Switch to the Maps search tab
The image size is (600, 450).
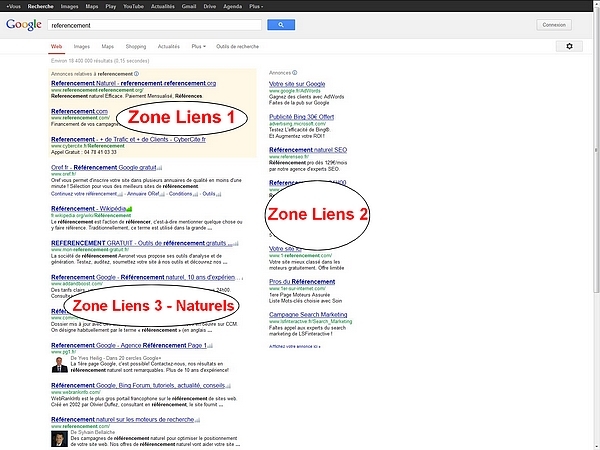point(108,46)
